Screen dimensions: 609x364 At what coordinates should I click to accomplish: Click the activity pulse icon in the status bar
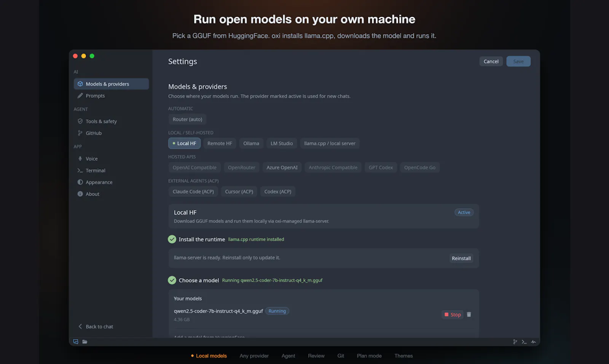point(533,342)
